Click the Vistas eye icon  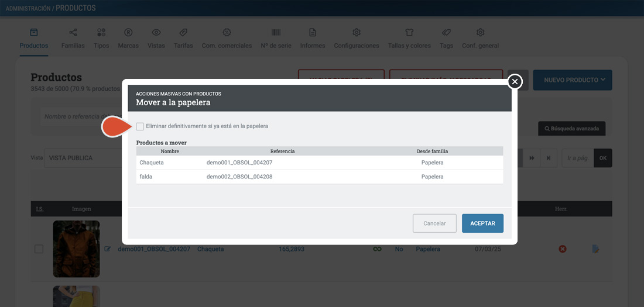coord(156,32)
